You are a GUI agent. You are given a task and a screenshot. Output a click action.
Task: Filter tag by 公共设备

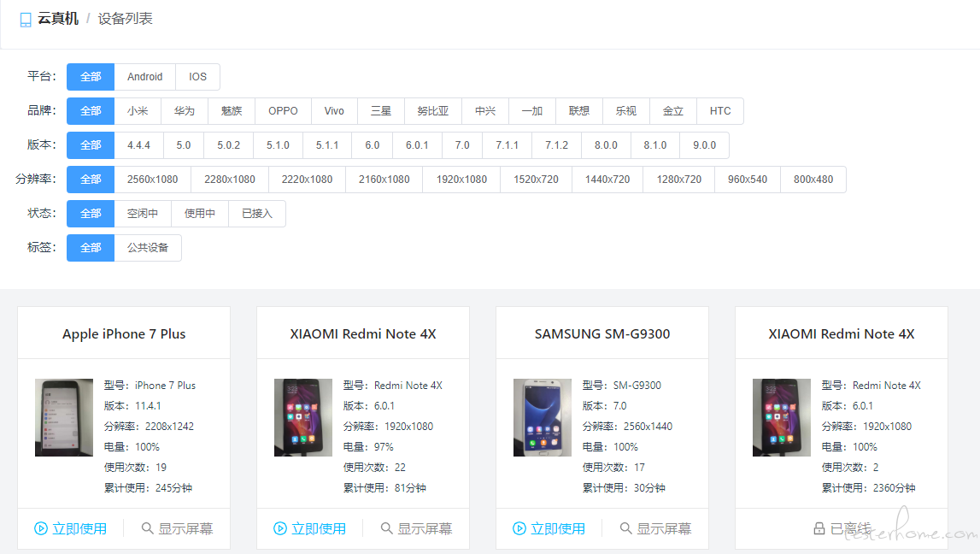pyautogui.click(x=148, y=248)
